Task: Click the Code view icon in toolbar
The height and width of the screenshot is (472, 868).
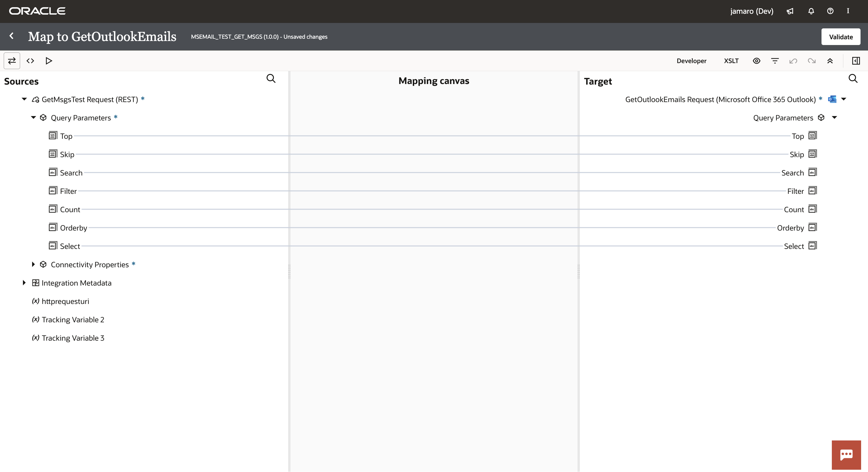Action: [30, 61]
